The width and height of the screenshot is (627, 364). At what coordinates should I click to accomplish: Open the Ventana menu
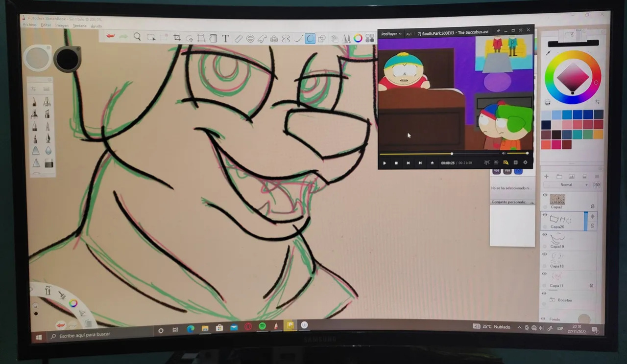click(79, 25)
